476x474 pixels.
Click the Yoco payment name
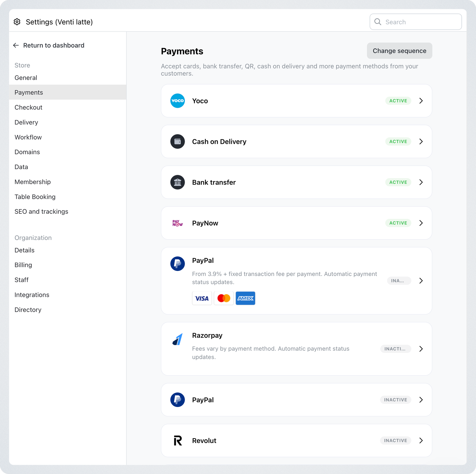[x=200, y=101]
